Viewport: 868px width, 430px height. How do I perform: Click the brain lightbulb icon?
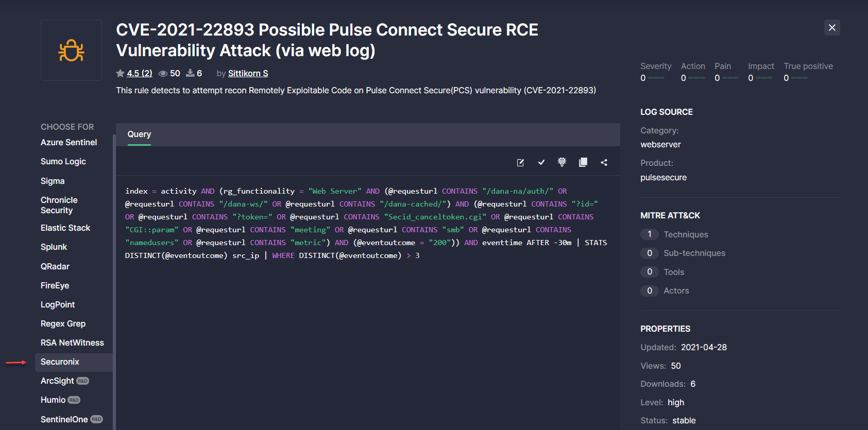[562, 162]
